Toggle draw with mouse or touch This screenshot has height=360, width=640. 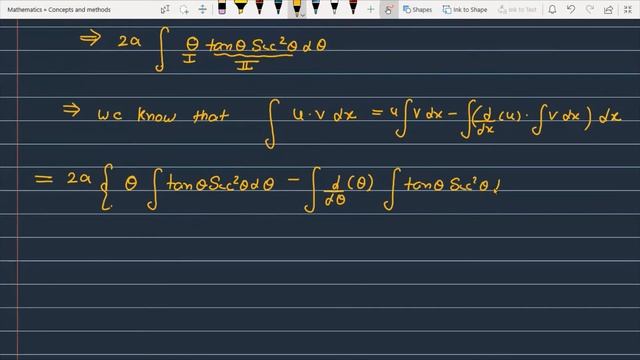[389, 9]
